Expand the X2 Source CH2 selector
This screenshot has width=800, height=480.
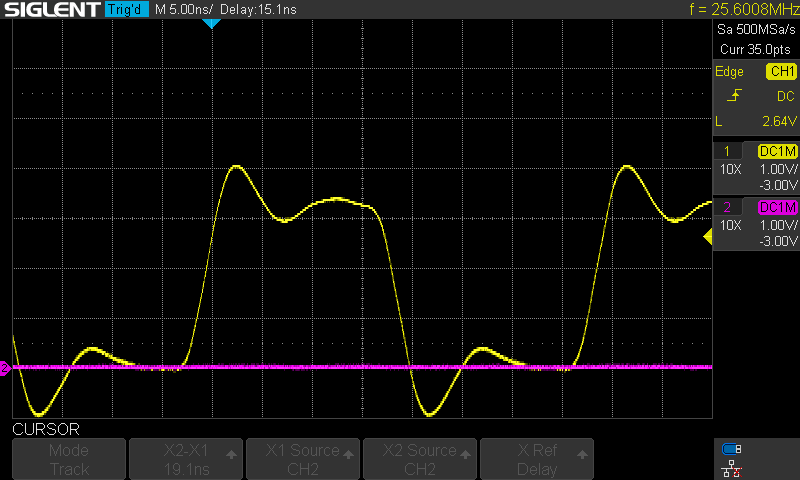pos(420,459)
